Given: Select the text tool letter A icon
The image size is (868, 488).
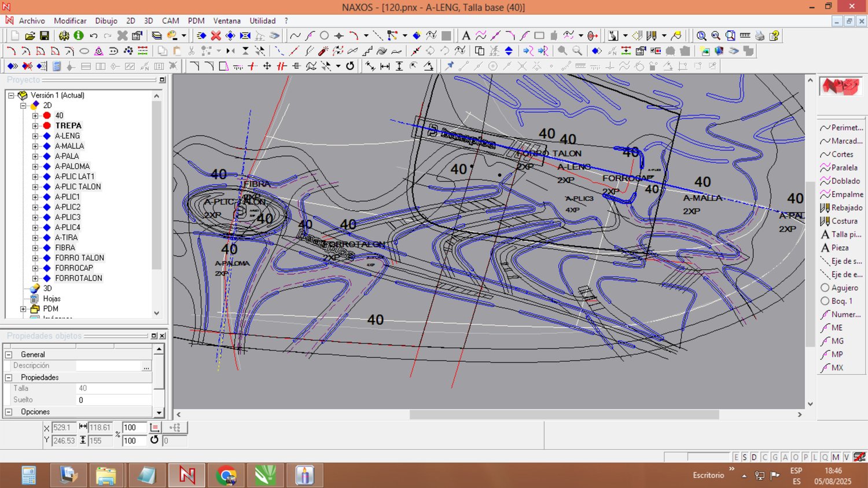Looking at the screenshot, I should (466, 36).
